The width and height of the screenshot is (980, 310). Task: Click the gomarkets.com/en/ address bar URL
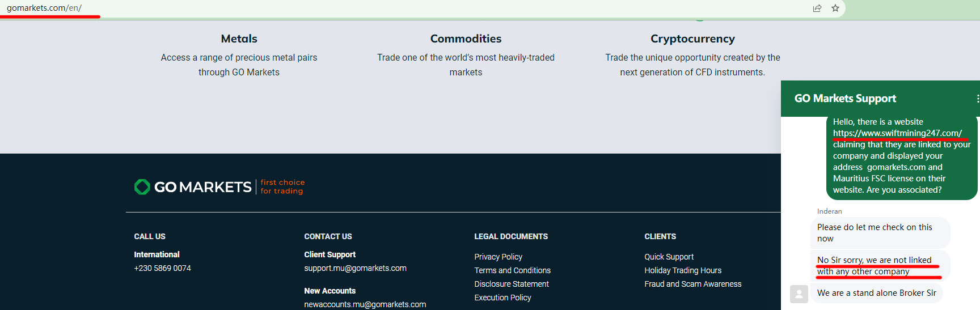click(44, 8)
